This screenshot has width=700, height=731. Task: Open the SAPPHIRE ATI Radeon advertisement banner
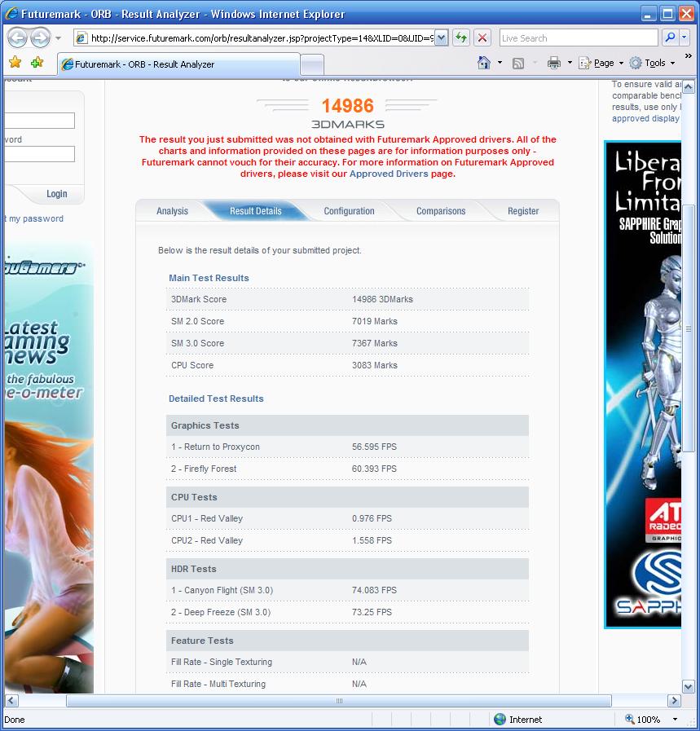643,385
